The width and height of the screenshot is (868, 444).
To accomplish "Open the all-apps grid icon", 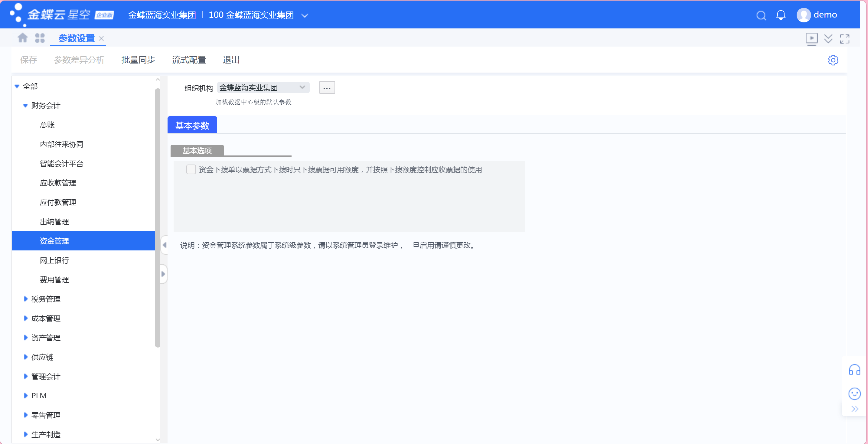I will click(x=40, y=38).
